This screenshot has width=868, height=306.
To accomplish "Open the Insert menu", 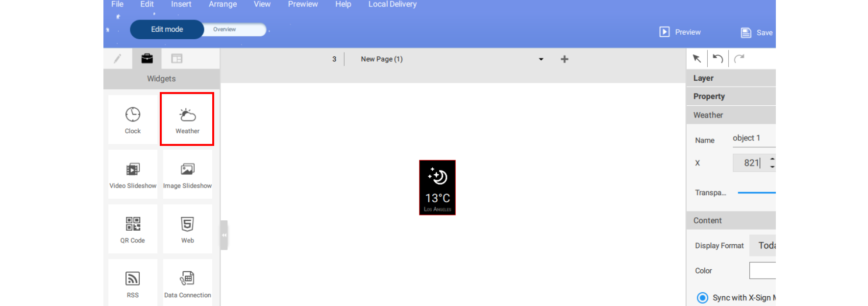I will [181, 4].
